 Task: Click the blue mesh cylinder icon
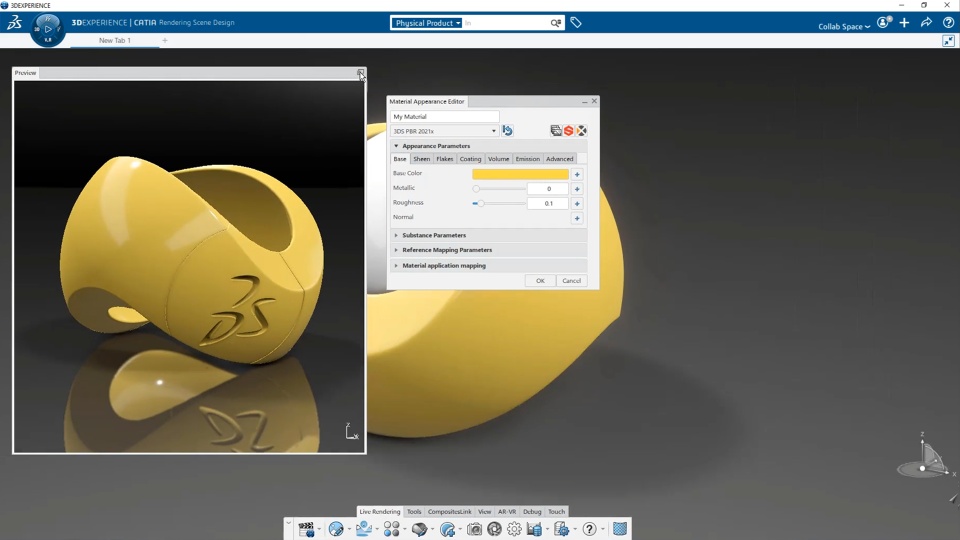[x=620, y=528]
